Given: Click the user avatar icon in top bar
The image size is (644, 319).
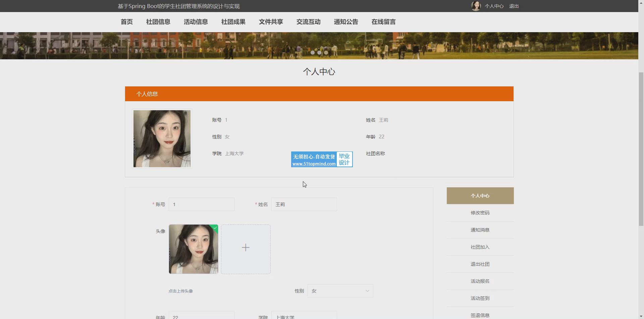Looking at the screenshot, I should click(476, 6).
